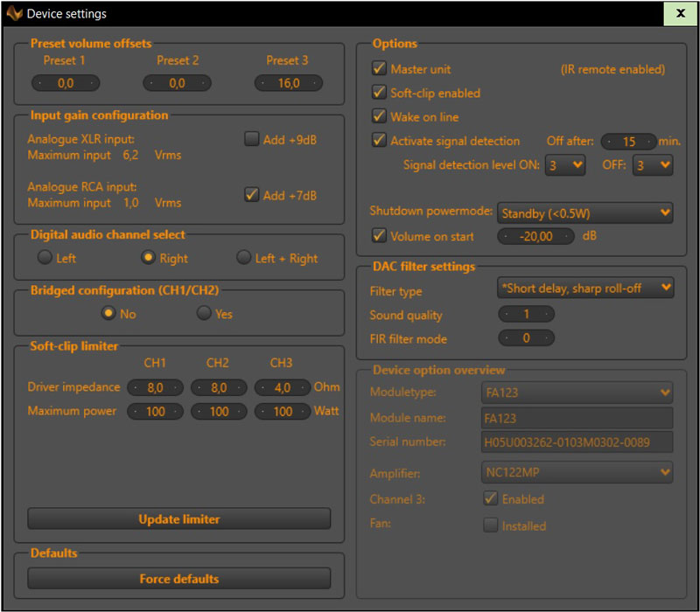Image resolution: width=700 pixels, height=612 pixels.
Task: Click the Serial number field
Action: (x=577, y=442)
